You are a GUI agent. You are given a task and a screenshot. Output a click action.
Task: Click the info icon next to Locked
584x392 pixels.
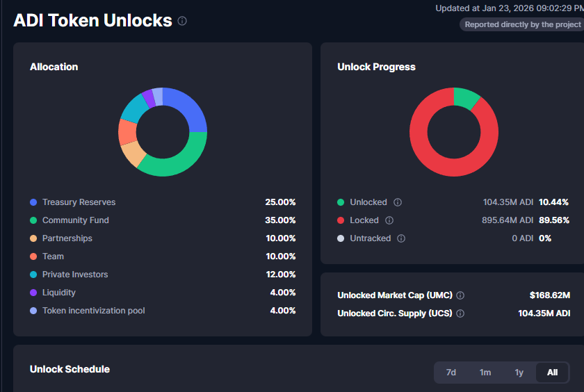[389, 220]
